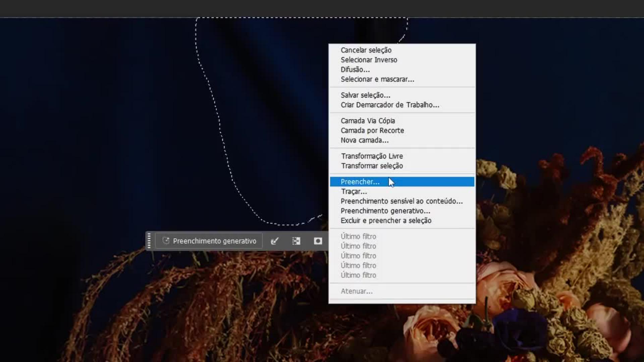
Task: Click the highlighted Preencher... item
Action: [x=360, y=182]
